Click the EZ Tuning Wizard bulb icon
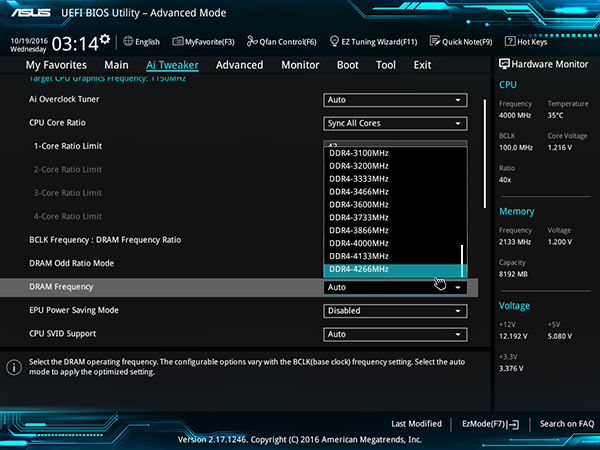The height and width of the screenshot is (450, 600). [x=334, y=41]
